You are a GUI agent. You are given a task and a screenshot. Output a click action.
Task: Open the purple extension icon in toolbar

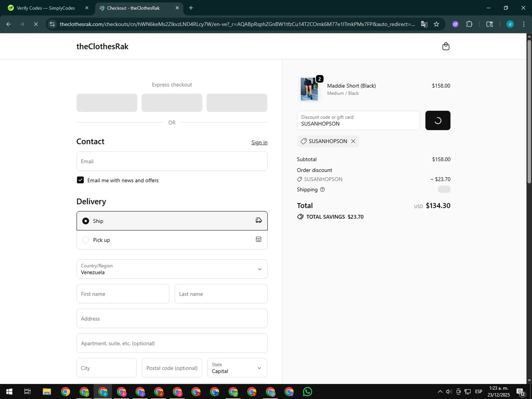pos(455,24)
